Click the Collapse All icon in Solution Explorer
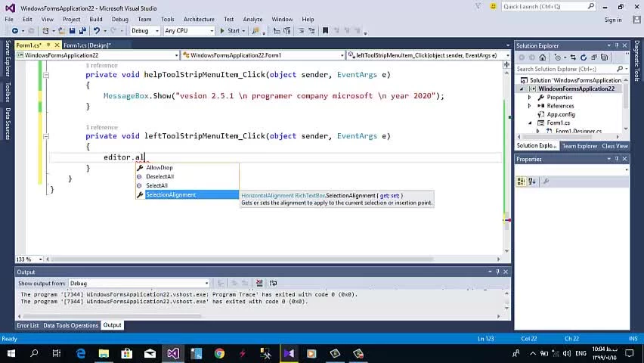 [x=594, y=57]
